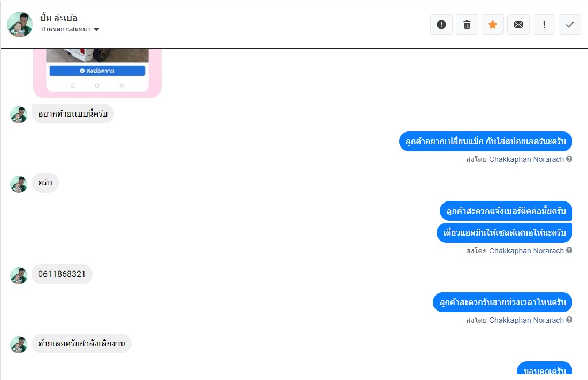This screenshot has width=588, height=380.
Task: Click the ครับ reply bubble
Action: click(45, 183)
